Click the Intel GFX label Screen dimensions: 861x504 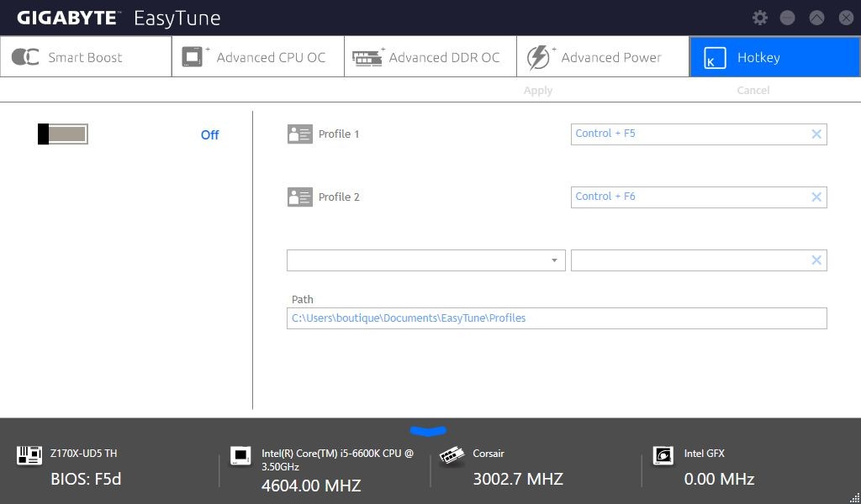tap(705, 454)
